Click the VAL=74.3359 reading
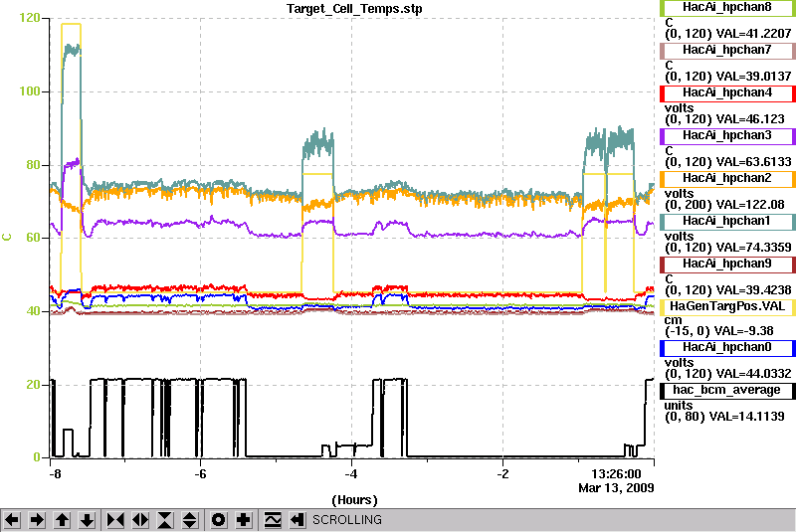Viewport: 796px width, 532px height. pyautogui.click(x=753, y=248)
